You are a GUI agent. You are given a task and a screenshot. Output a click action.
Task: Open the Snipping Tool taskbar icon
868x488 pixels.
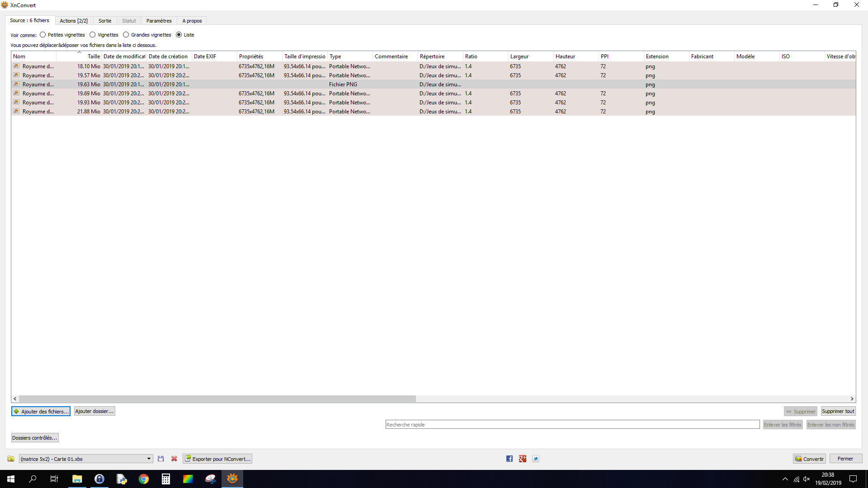(210, 479)
